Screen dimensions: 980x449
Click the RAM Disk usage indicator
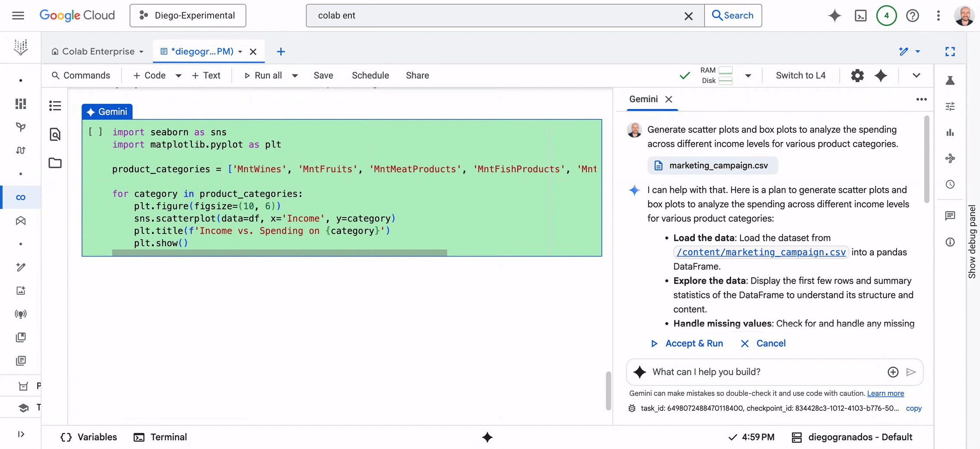coord(716,75)
